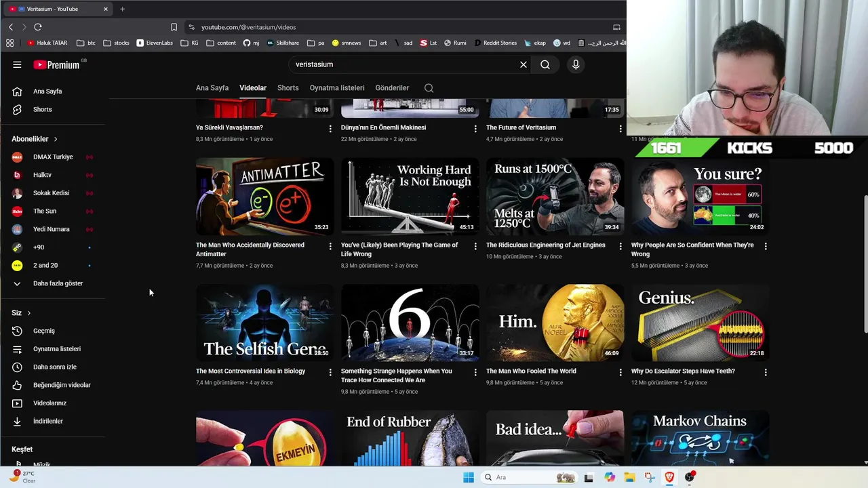This screenshot has width=868, height=488.
Task: Play the number 6 connected video thumbnail
Action: click(410, 323)
